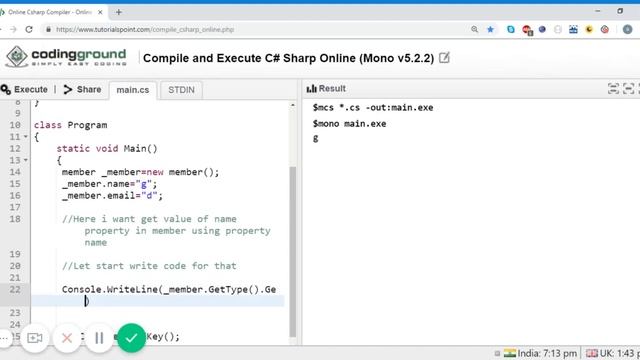Pause the screen recording
This screenshot has width=640, height=360.
(x=99, y=338)
